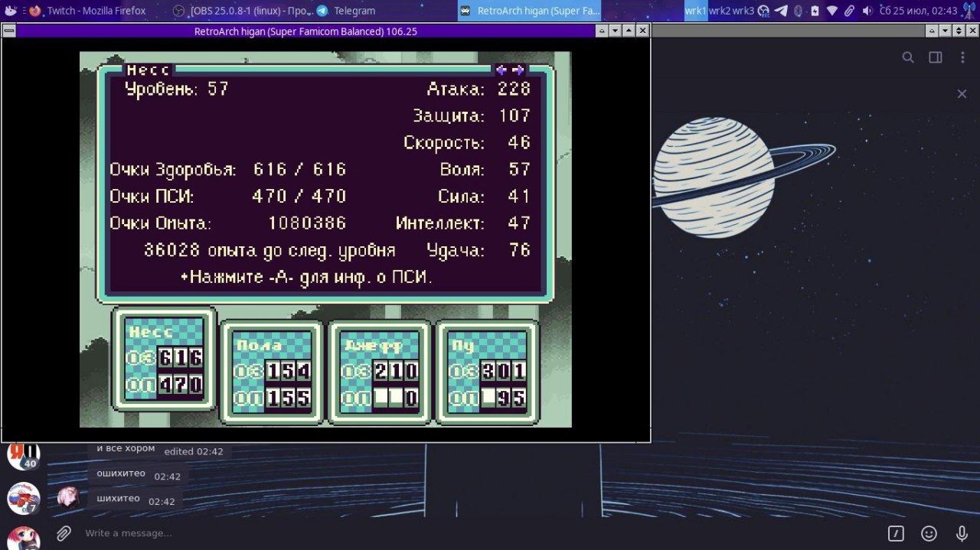The height and width of the screenshot is (550, 980).
Task: Open the Bluetooth tray icon
Action: click(x=798, y=11)
